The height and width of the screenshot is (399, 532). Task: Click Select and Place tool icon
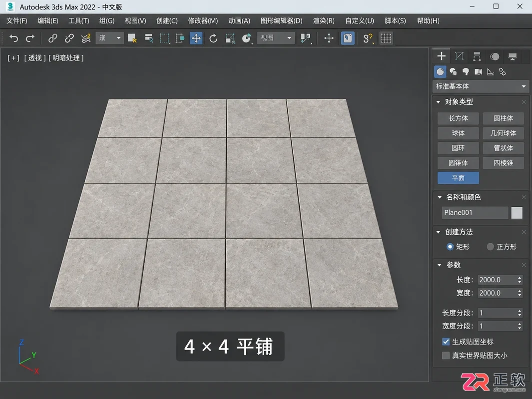point(247,38)
